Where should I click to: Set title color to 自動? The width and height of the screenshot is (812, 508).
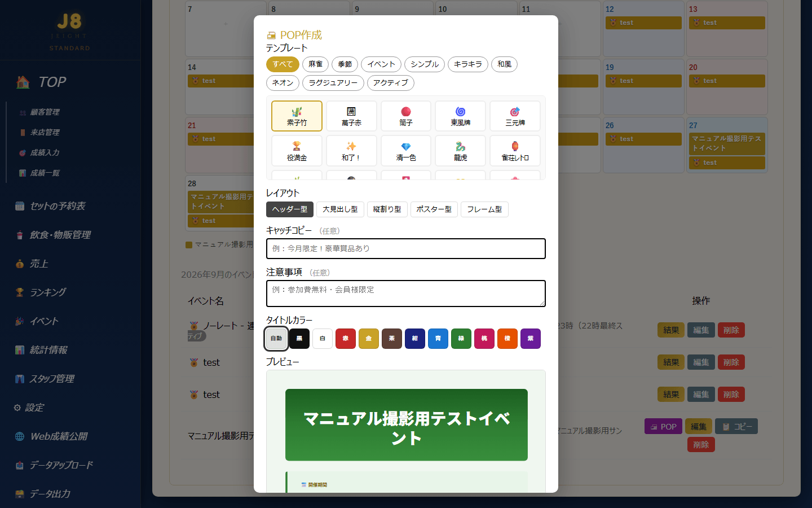pyautogui.click(x=276, y=339)
